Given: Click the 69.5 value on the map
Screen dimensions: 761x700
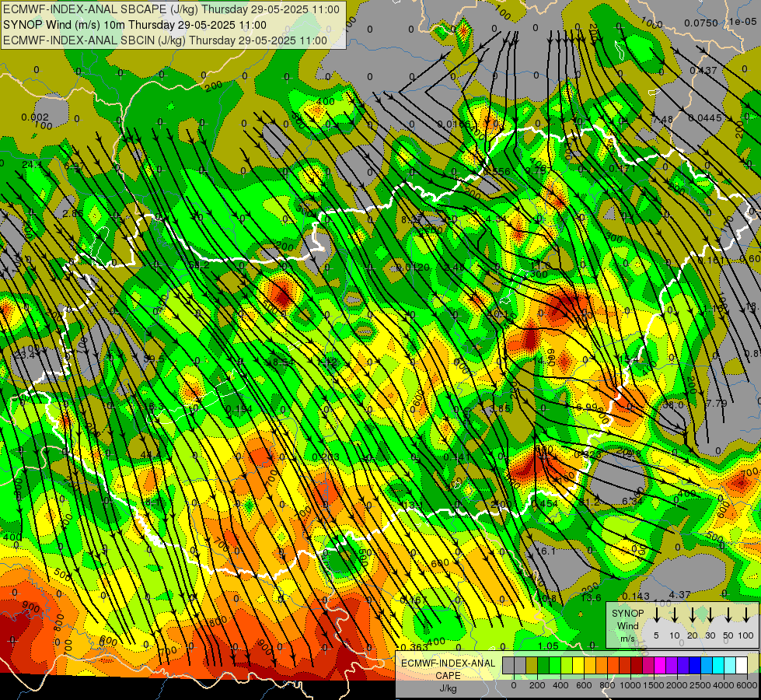Looking at the screenshot, I should click(x=154, y=359).
